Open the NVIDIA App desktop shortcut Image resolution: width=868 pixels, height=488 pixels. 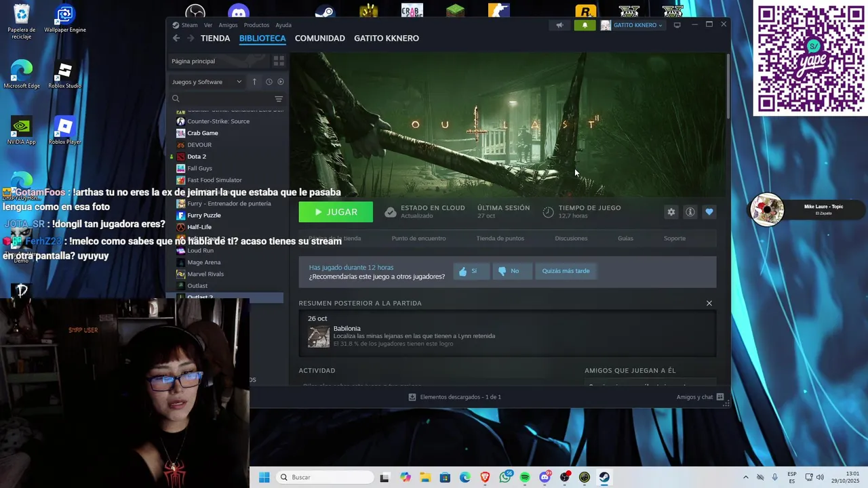point(22,131)
